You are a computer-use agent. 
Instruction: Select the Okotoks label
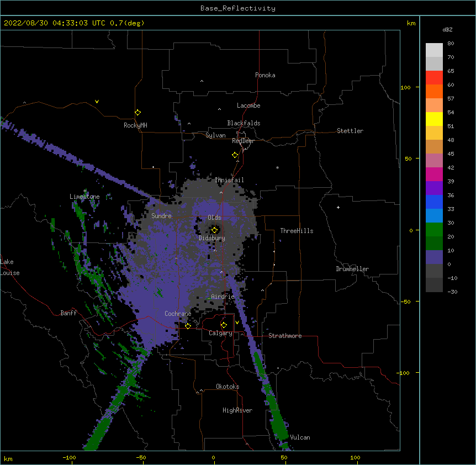click(x=228, y=387)
